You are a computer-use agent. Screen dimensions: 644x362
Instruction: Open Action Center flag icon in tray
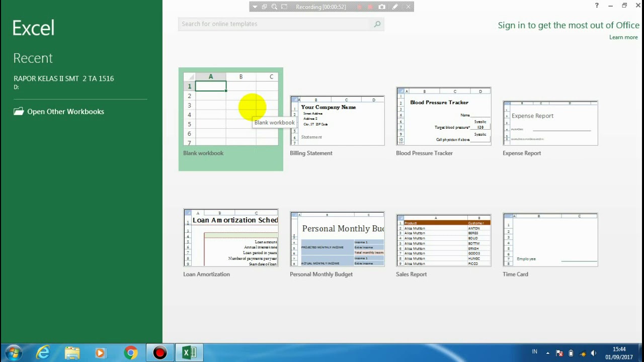coord(559,353)
